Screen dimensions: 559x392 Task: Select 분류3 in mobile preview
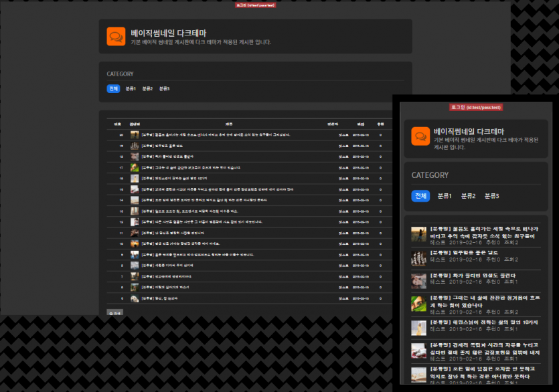tap(492, 196)
